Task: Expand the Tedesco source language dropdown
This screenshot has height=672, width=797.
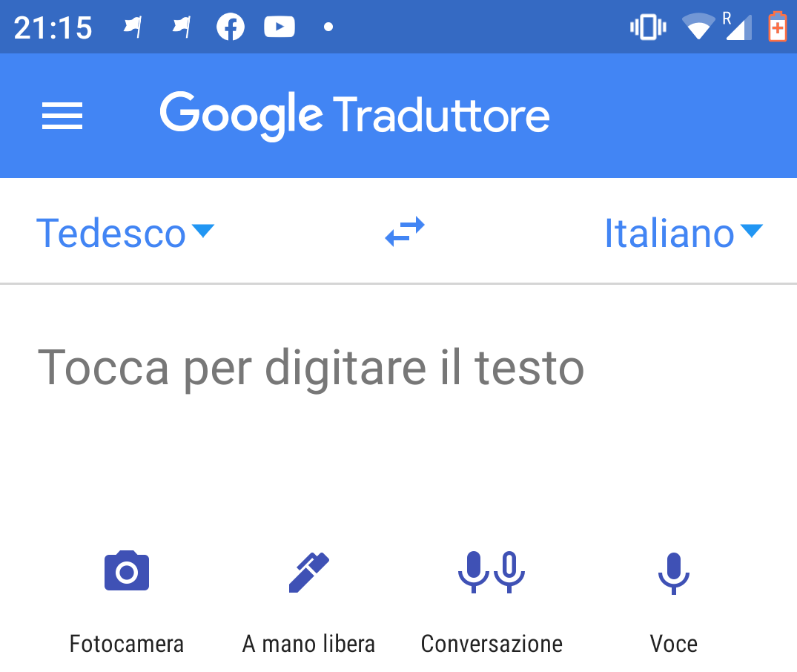Action: click(x=125, y=233)
